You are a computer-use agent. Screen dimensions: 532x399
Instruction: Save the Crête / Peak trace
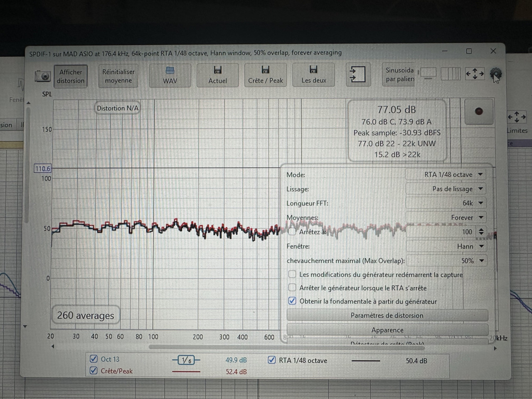(265, 75)
